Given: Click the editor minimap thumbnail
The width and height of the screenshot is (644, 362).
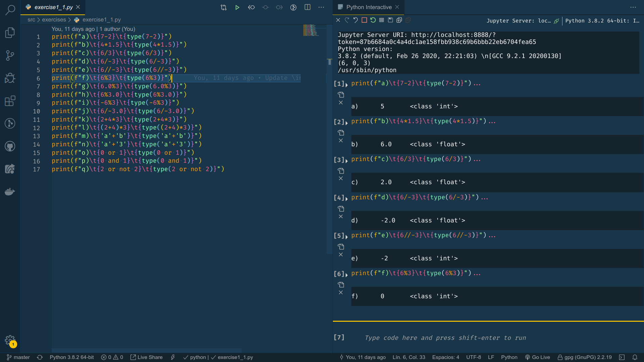Looking at the screenshot, I should click(x=310, y=30).
